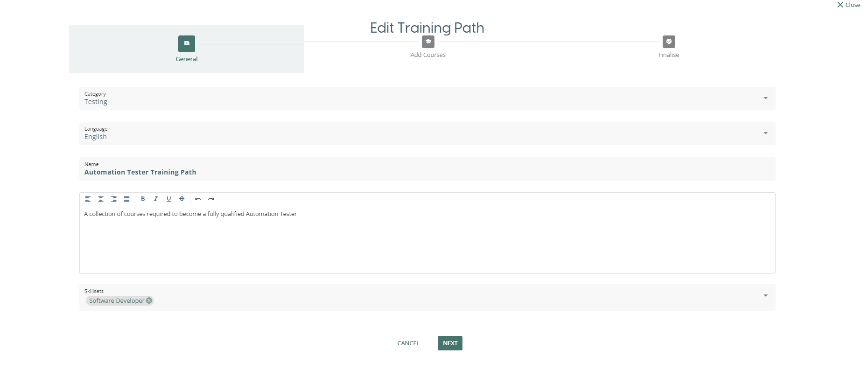Go to the Add Courses step
Image resolution: width=868 pixels, height=377 pixels.
pyautogui.click(x=428, y=42)
